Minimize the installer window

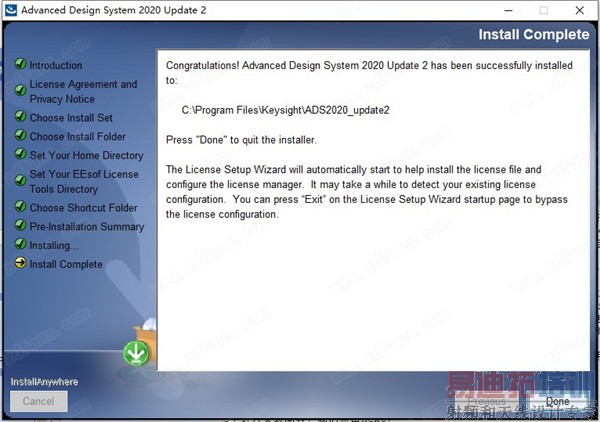point(508,10)
